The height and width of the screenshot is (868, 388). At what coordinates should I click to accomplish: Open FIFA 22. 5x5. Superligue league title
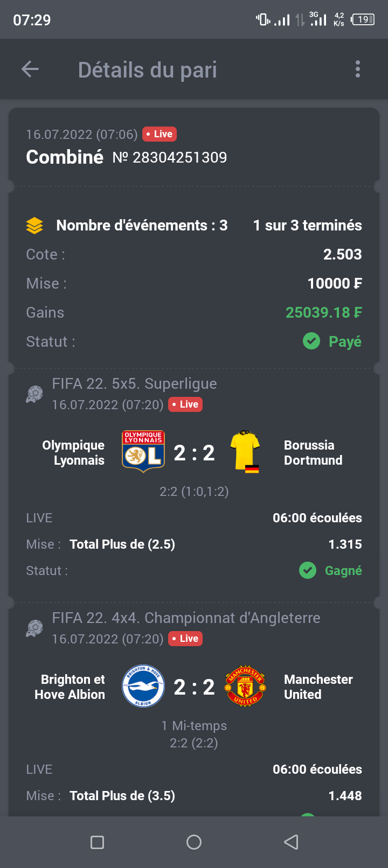click(135, 383)
